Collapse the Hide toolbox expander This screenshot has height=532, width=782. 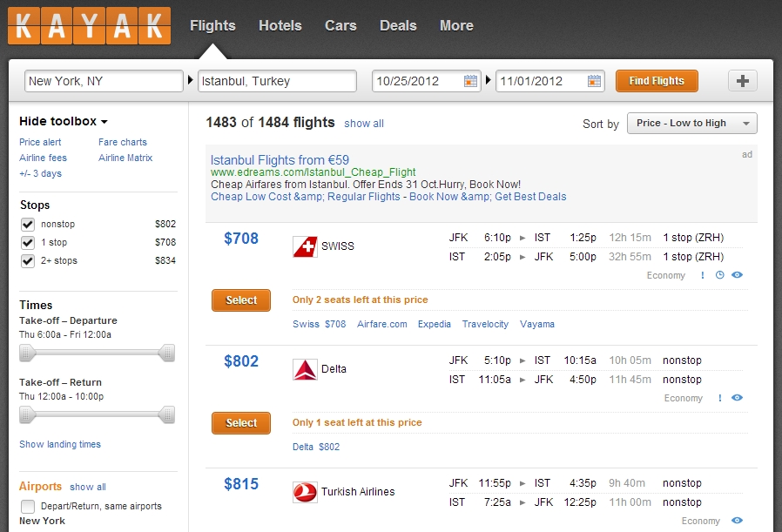point(64,121)
